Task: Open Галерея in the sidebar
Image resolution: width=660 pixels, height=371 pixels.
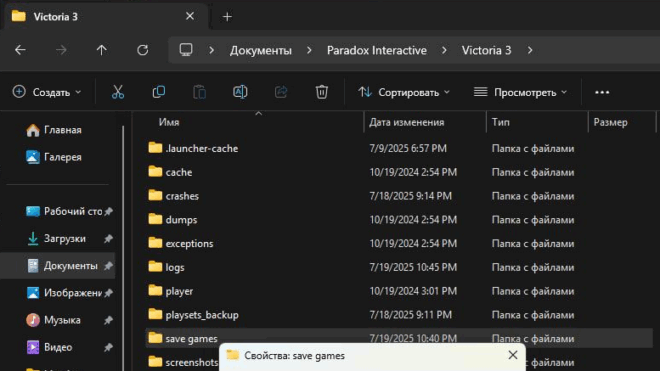Action: pos(53,157)
